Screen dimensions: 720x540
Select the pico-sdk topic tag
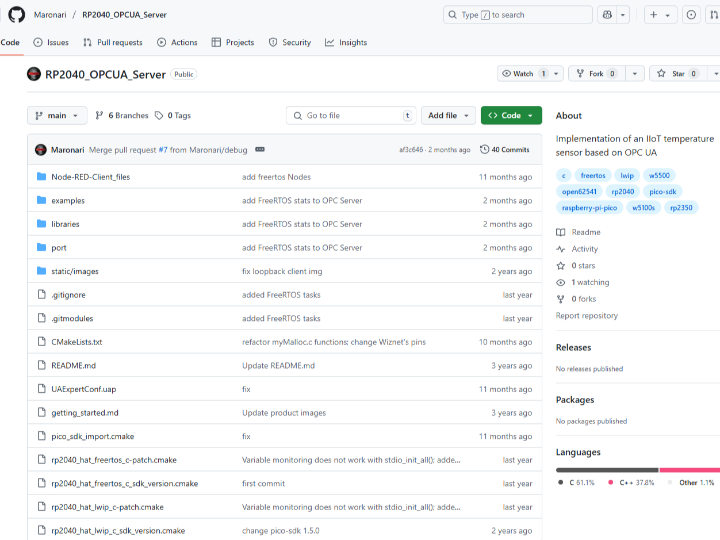tap(663, 191)
